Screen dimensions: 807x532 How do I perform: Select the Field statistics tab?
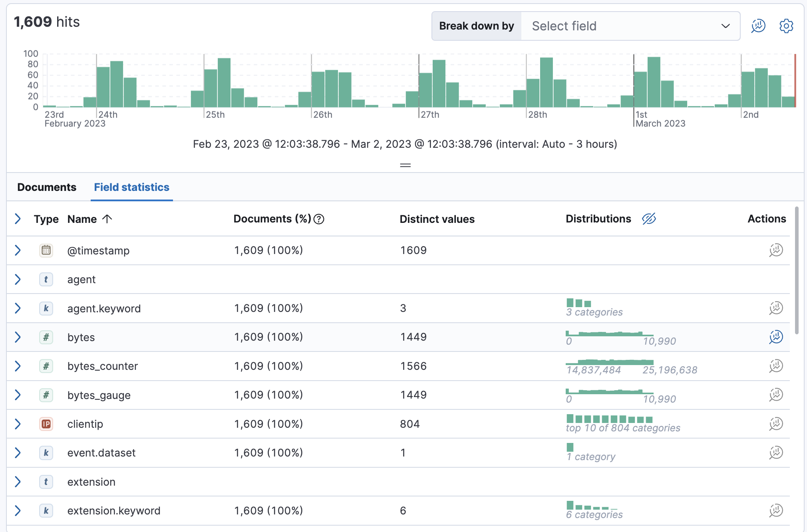point(131,187)
